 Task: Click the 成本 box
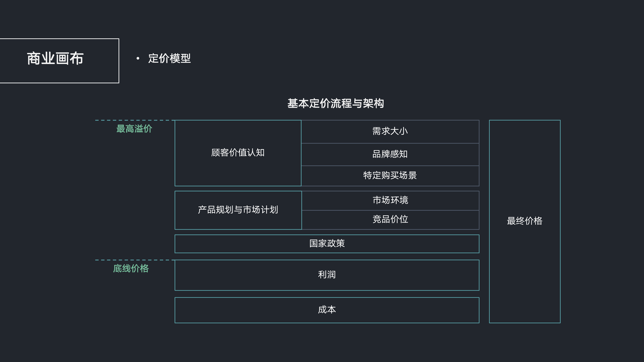pyautogui.click(x=327, y=310)
